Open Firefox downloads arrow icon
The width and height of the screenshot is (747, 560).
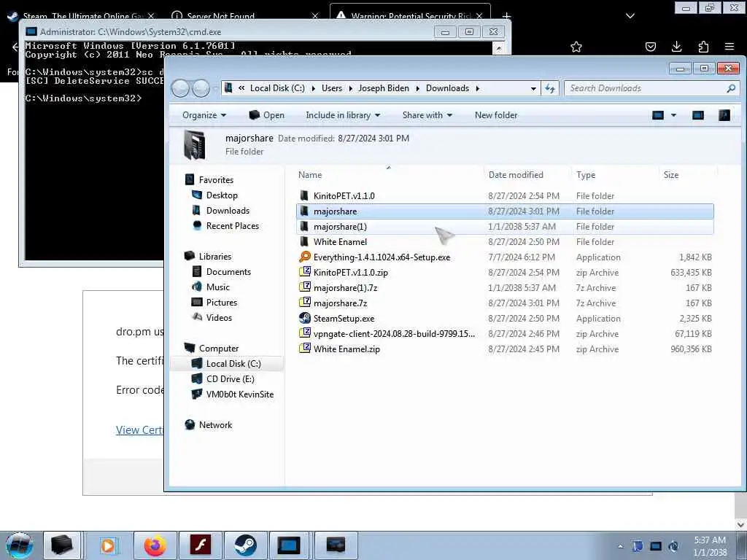pos(676,47)
